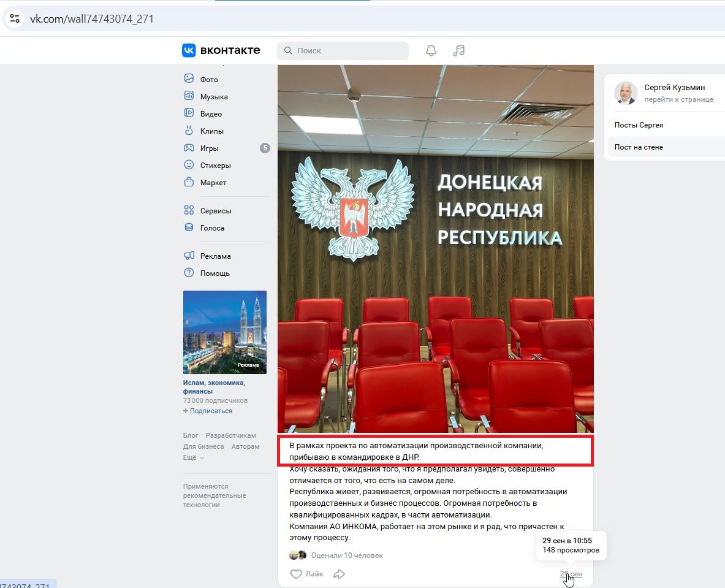Image resolution: width=725 pixels, height=588 pixels.
Task: Open the Фото section in the sidebar
Action: click(x=208, y=78)
